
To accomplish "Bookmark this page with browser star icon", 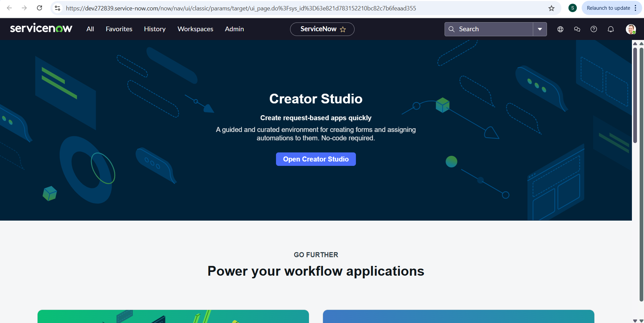I will click(x=551, y=8).
